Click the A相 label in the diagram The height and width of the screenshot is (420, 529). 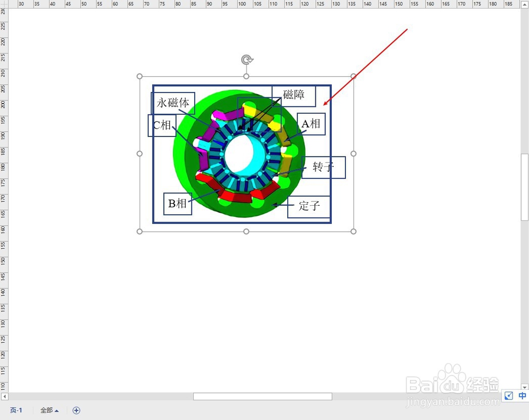311,124
